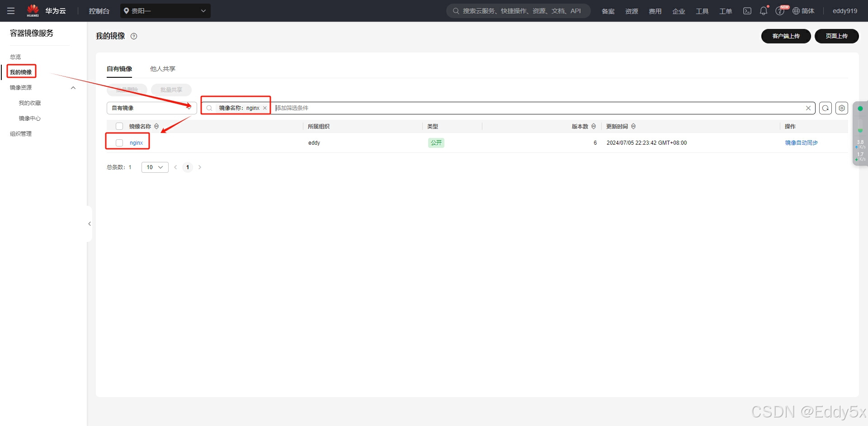Open the 贵阳一 region dropdown
Screen dimensions: 868x426
point(165,11)
